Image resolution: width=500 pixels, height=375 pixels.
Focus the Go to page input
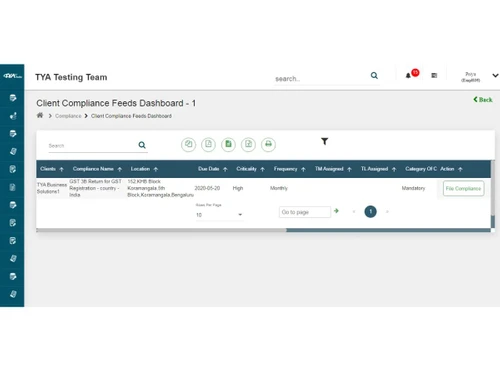click(305, 212)
